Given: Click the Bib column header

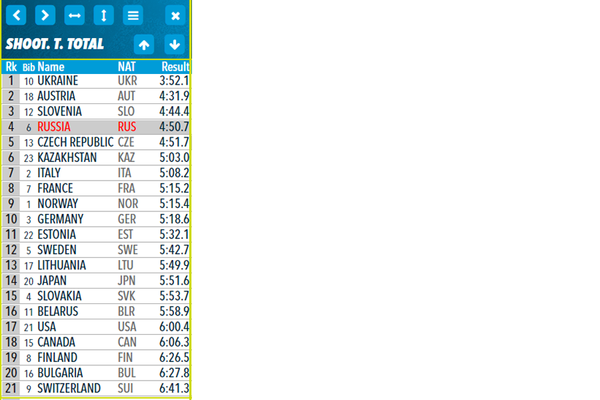Looking at the screenshot, I should (x=28, y=68).
